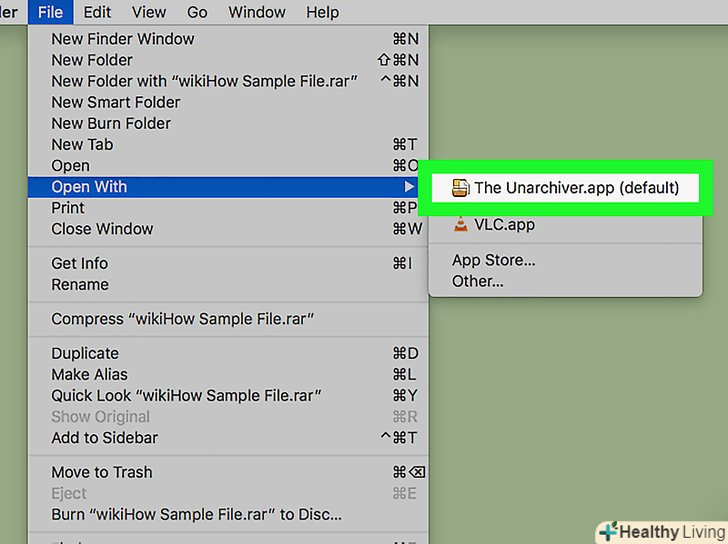
Task: Choose Compress "wikiHow Sample File.rar"
Action: pos(183,319)
